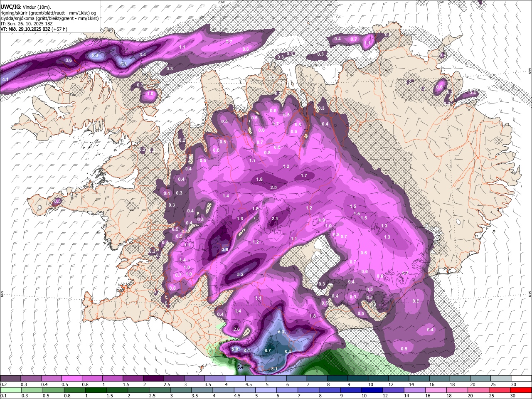Click the "8.4" precipitation value on the map
This screenshot has height=399, width=532.
coord(287,352)
